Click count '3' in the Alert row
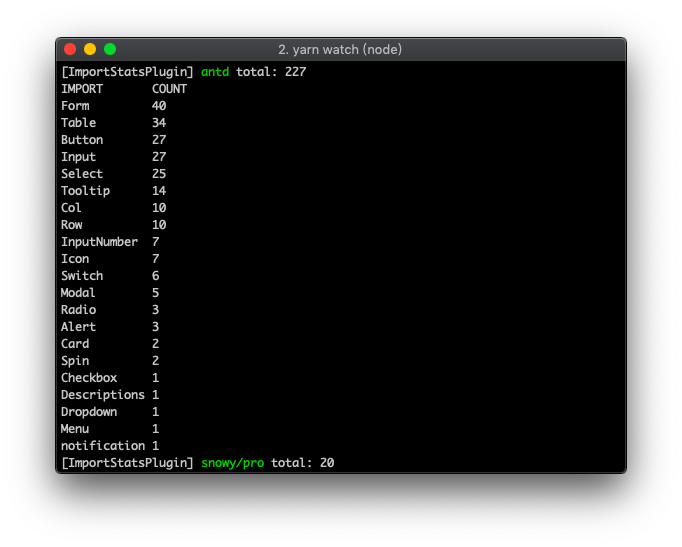682x547 pixels. [155, 327]
